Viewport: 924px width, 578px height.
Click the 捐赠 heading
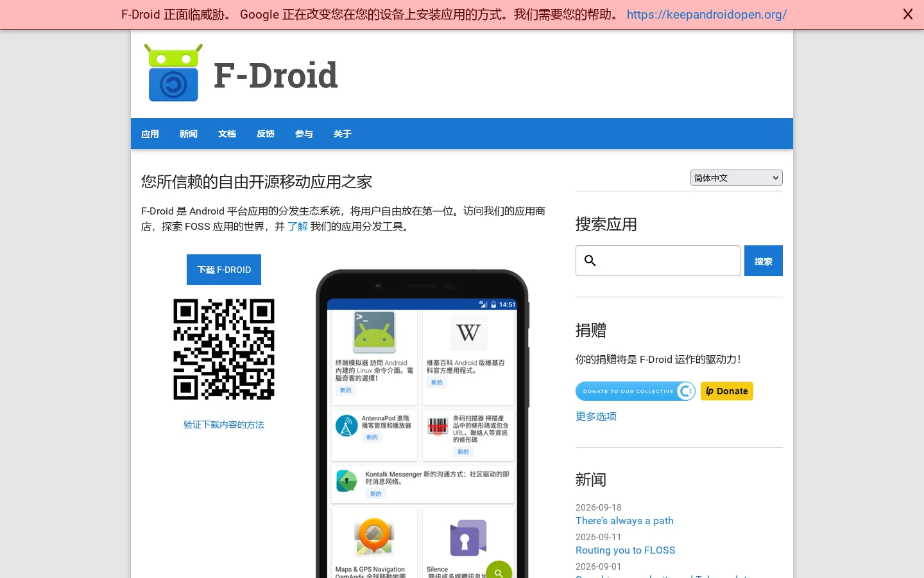tap(591, 330)
